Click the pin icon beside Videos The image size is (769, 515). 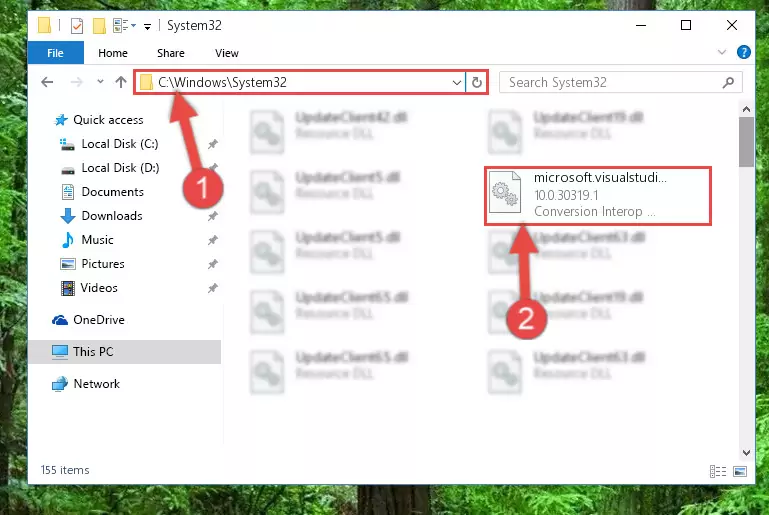pos(212,288)
